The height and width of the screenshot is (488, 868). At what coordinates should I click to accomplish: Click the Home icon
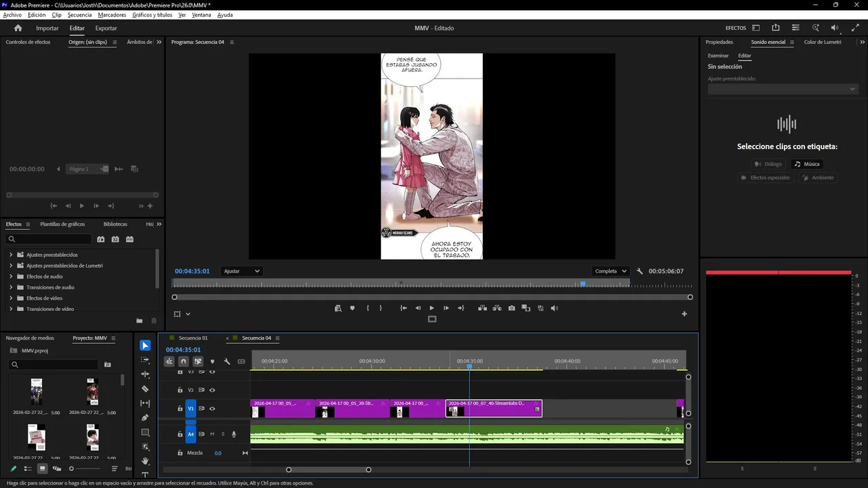point(18,28)
